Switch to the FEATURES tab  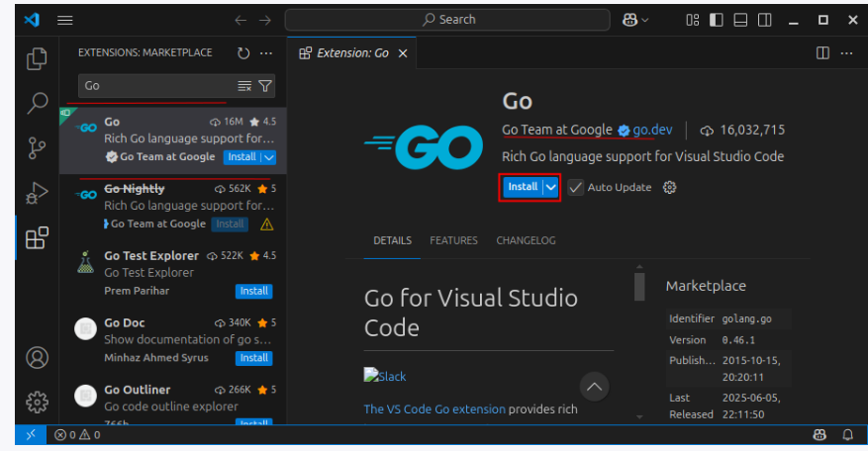point(453,240)
